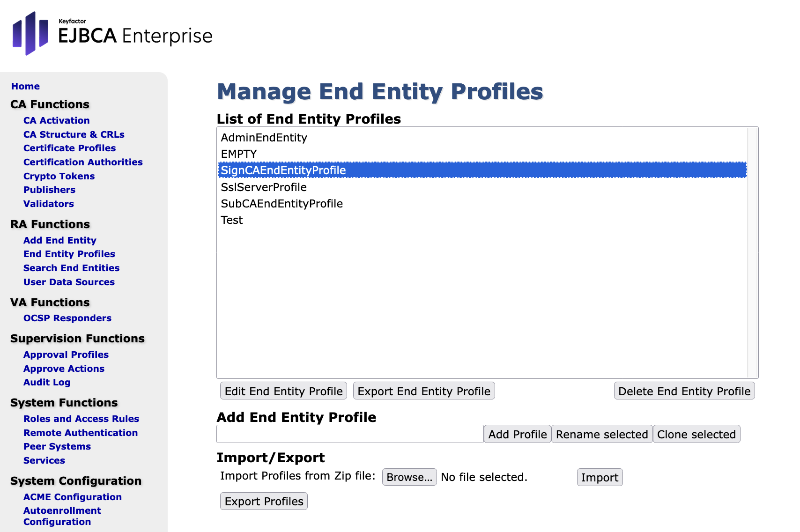Navigate to Crypto Tokens

[x=59, y=176]
